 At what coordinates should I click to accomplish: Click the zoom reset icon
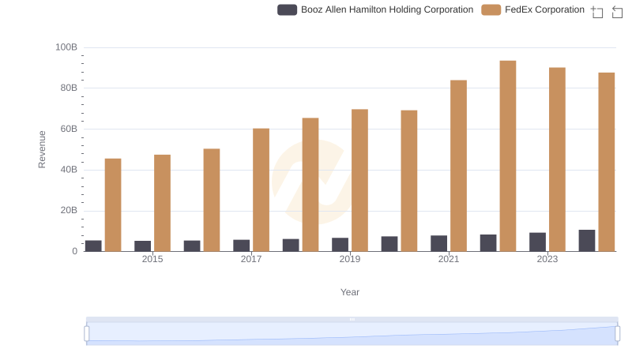(617, 12)
